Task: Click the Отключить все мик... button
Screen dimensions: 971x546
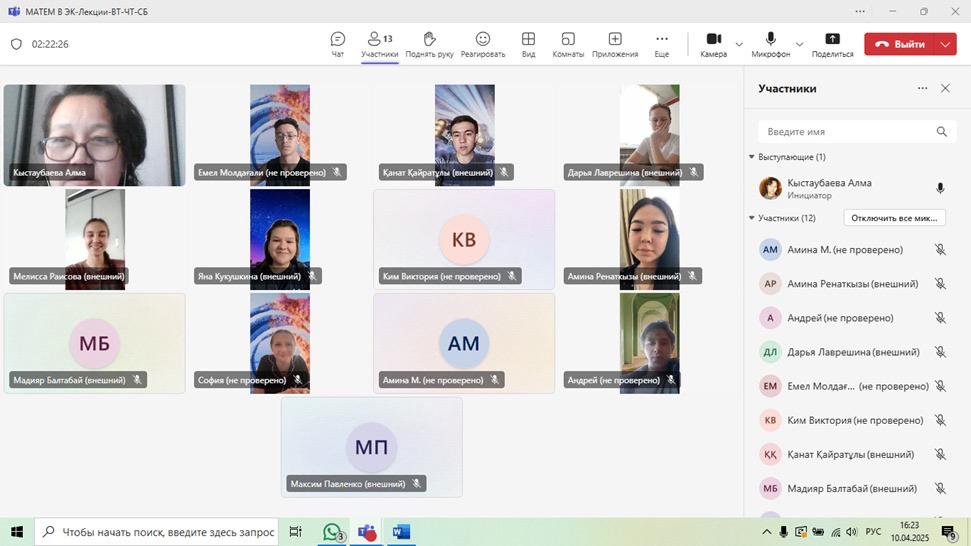Action: (x=894, y=218)
